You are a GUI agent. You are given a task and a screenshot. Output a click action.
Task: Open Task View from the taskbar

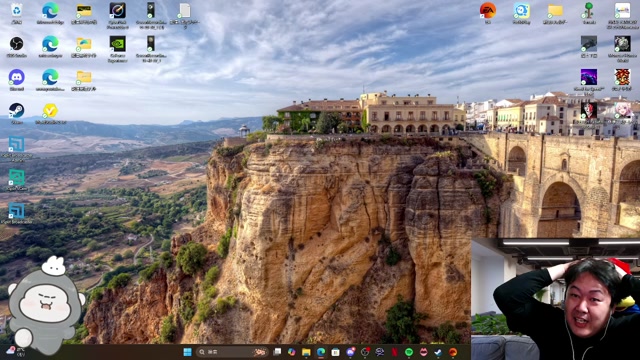click(x=277, y=352)
